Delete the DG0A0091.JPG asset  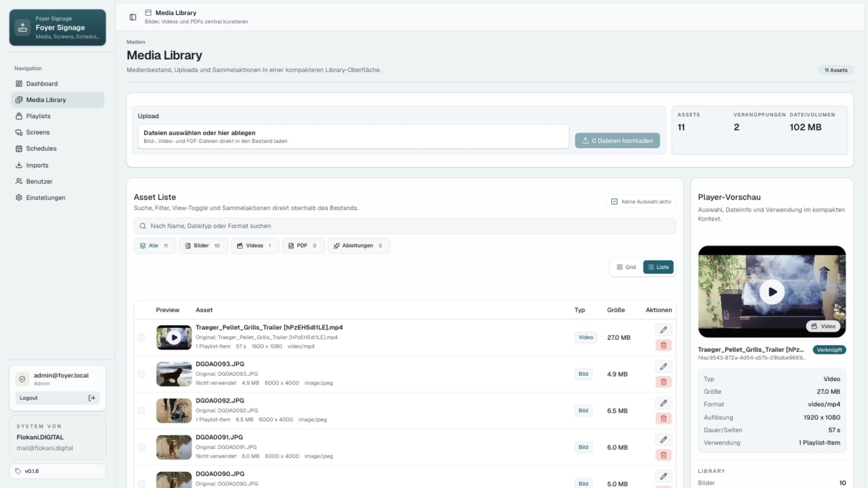pyautogui.click(x=663, y=455)
